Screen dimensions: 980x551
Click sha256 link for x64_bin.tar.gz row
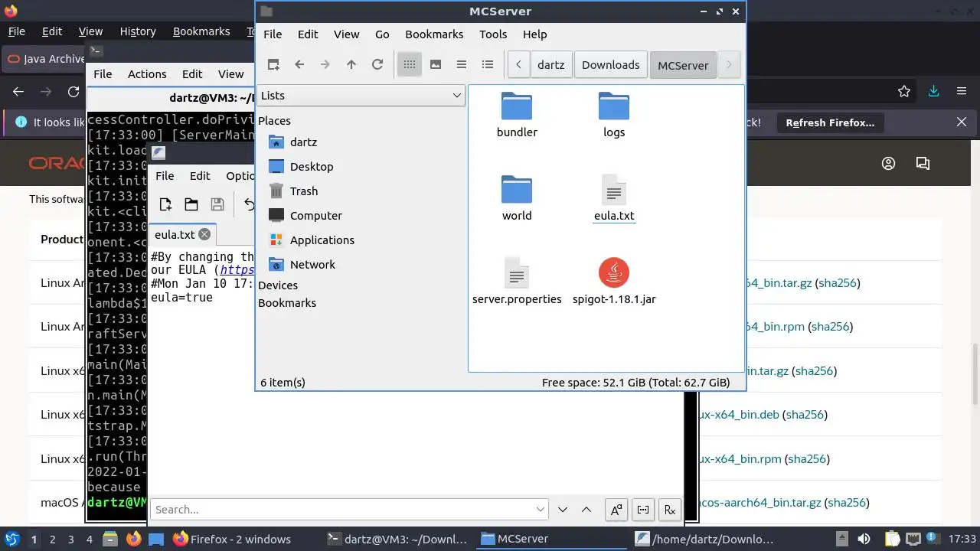pyautogui.click(x=812, y=370)
